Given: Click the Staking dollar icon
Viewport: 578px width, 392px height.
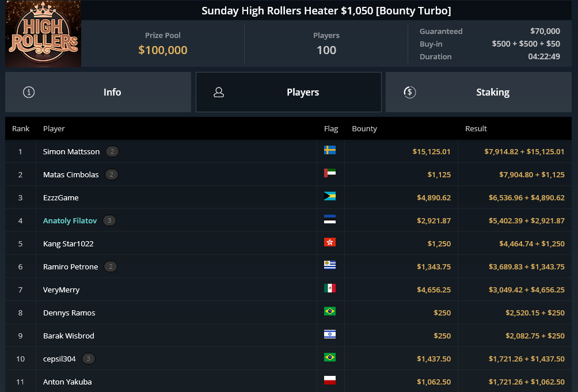Looking at the screenshot, I should coord(409,92).
